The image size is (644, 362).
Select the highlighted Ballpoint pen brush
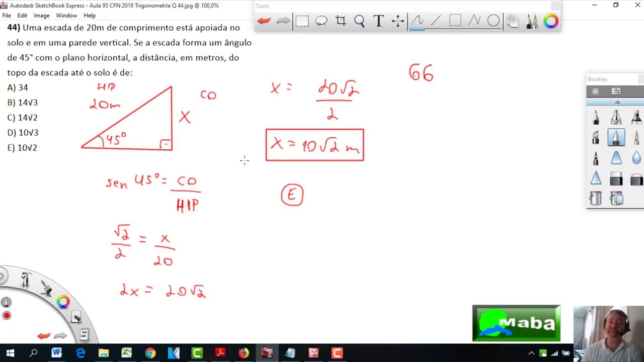[616, 137]
